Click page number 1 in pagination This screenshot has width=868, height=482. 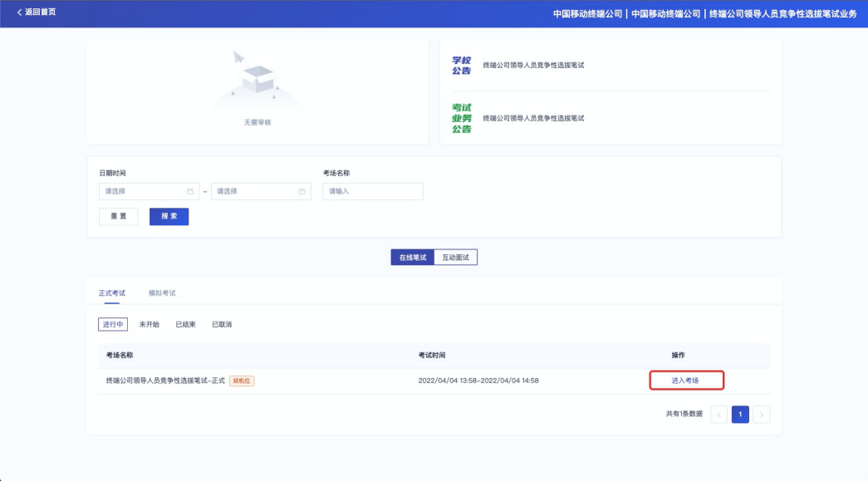click(x=739, y=414)
